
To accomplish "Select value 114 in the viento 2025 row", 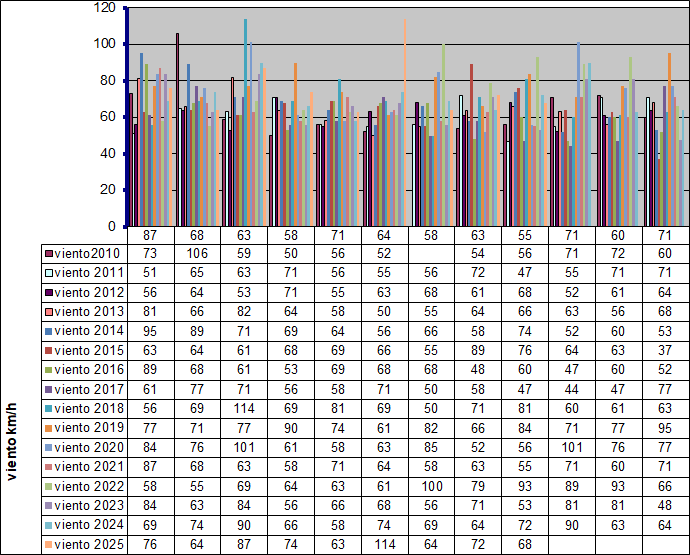I will click(x=385, y=544).
